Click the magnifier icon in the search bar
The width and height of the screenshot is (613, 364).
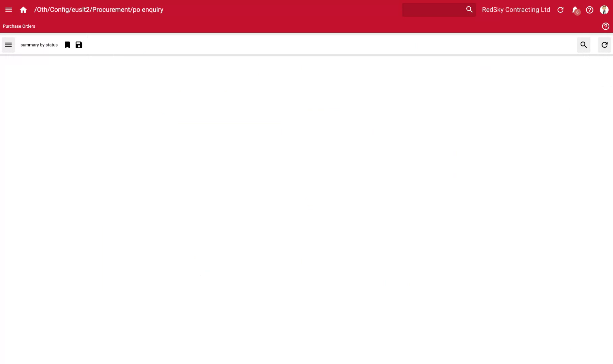click(469, 9)
